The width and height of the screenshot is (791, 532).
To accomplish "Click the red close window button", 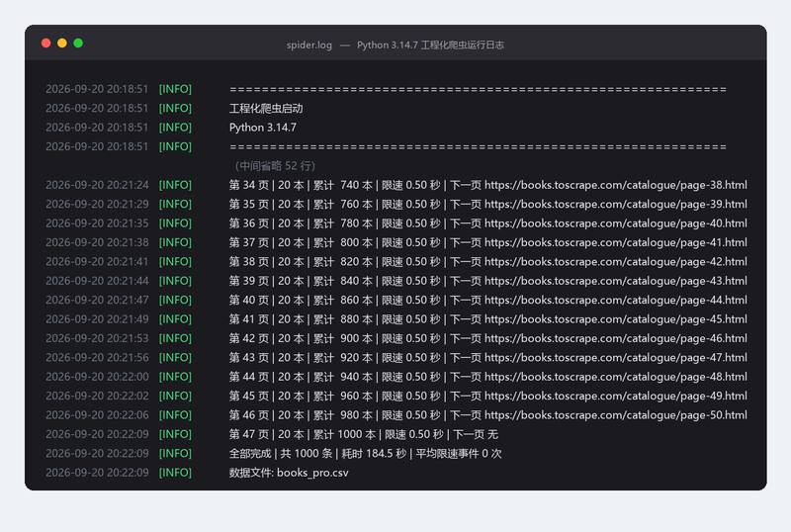I will 45,44.
